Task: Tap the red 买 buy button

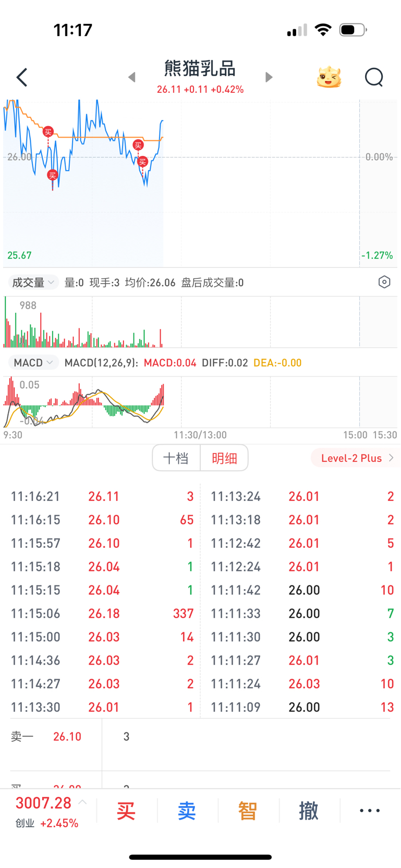Action: 126,811
